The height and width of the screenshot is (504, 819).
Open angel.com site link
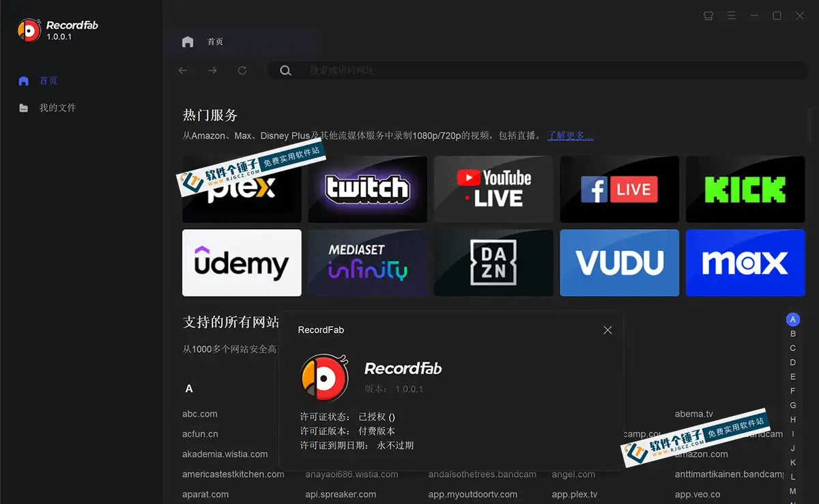coord(573,474)
